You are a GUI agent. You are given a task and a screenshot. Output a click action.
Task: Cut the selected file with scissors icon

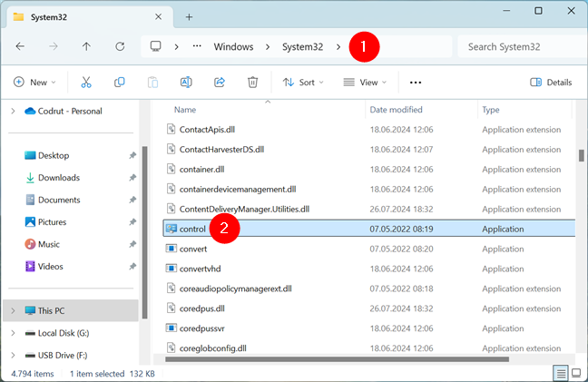pos(86,82)
